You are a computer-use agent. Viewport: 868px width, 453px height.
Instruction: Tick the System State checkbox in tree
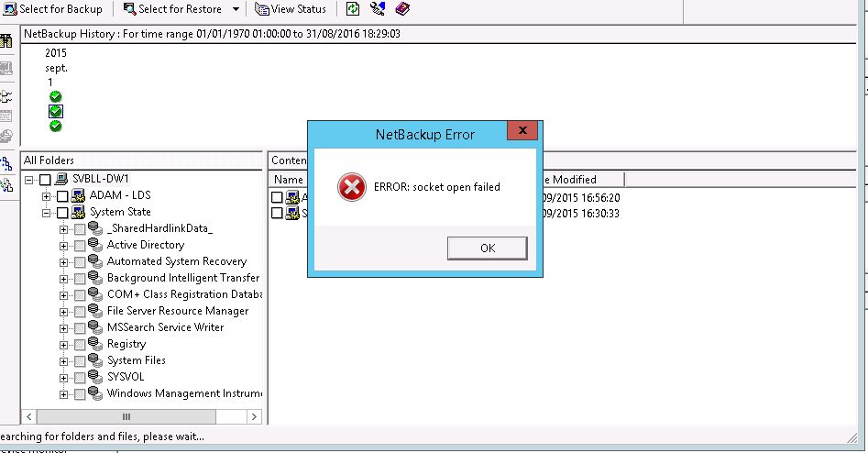click(62, 212)
